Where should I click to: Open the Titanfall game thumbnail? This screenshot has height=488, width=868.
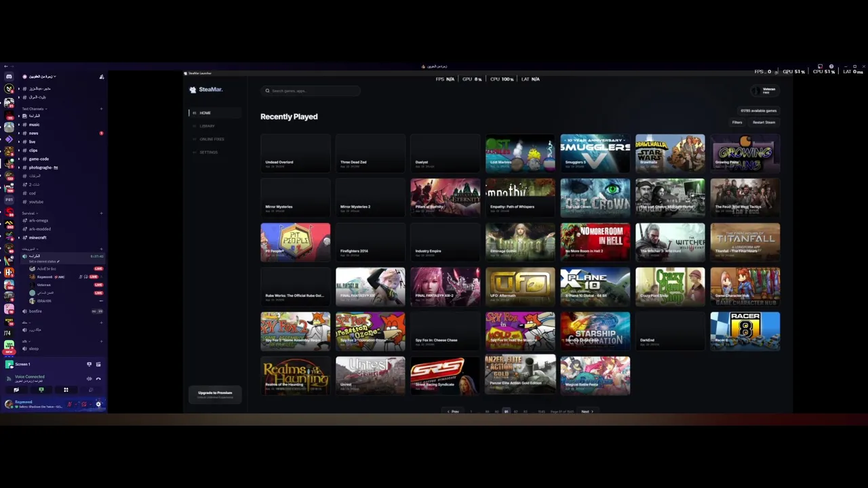click(745, 242)
